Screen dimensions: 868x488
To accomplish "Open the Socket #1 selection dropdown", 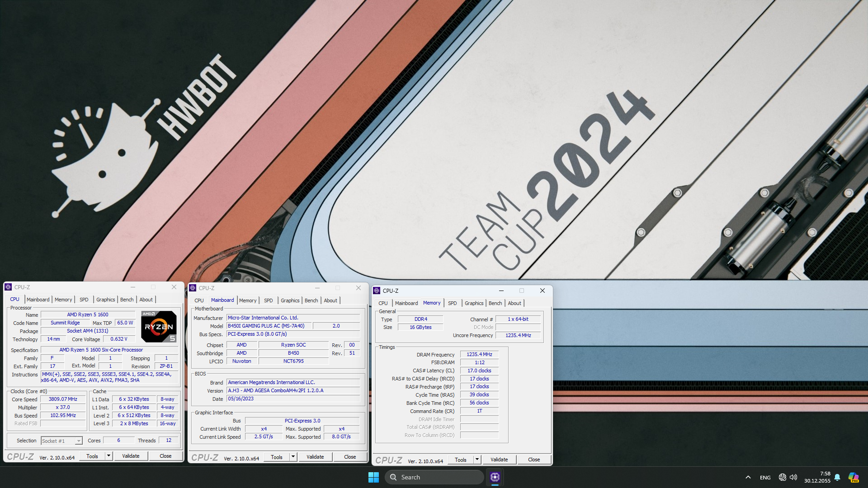I will 61,441.
